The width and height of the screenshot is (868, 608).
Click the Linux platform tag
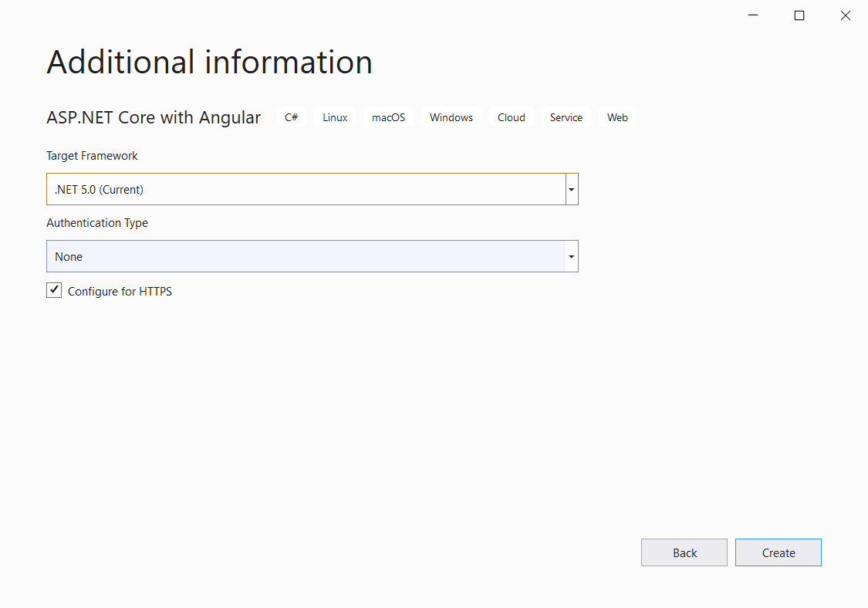pyautogui.click(x=335, y=117)
